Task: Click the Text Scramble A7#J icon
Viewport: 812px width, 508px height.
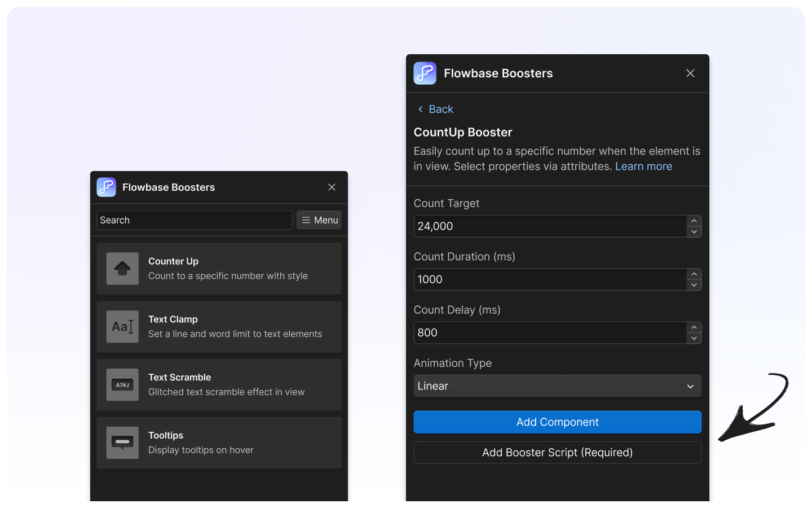Action: pos(122,385)
